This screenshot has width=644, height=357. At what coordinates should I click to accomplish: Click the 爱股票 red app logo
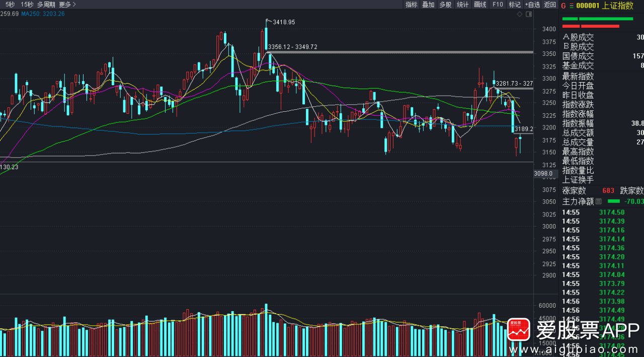tap(518, 330)
